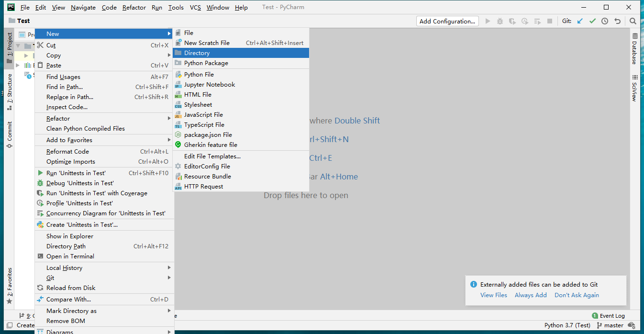Click the Don't Ask Again link
Screen dimensions: 644x334
(x=577, y=295)
